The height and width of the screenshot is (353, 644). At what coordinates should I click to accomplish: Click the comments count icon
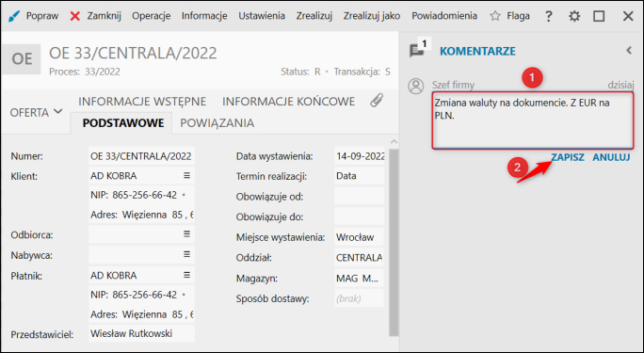point(419,49)
